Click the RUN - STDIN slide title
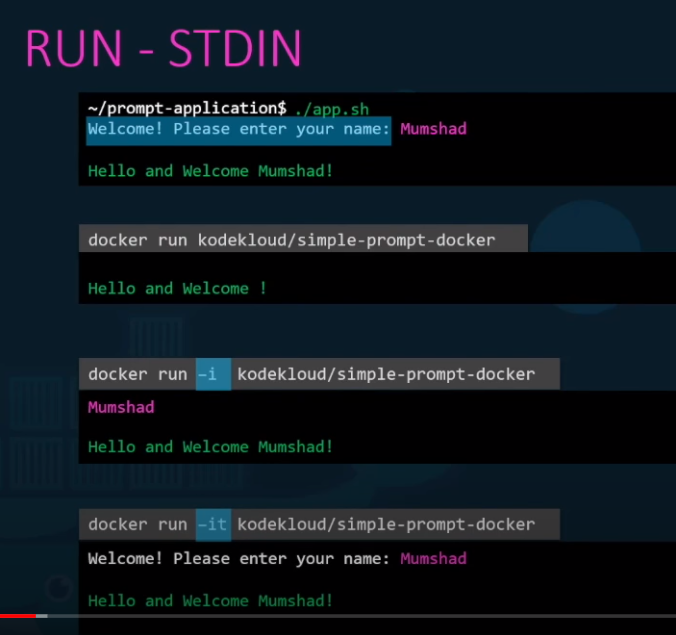 pyautogui.click(x=163, y=48)
